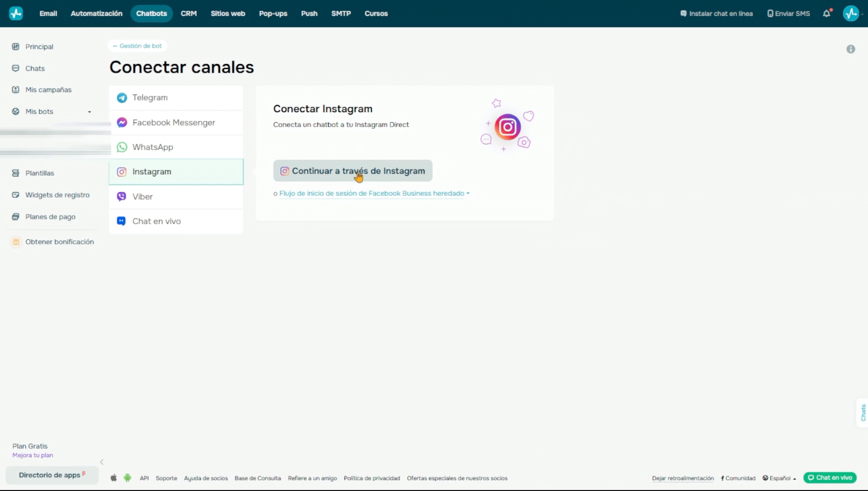The width and height of the screenshot is (868, 491).
Task: Go to Sitios web
Action: coord(228,13)
